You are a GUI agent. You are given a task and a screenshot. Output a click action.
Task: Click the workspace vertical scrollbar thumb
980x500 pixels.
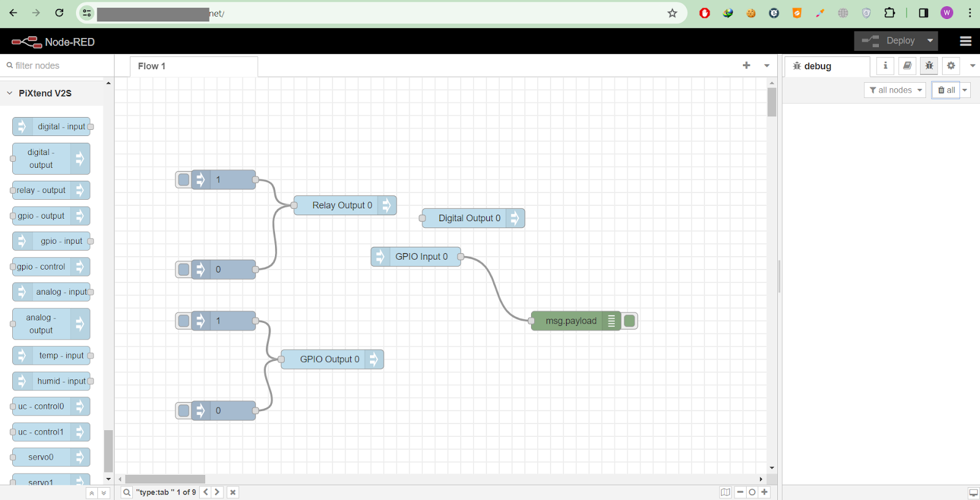point(772,102)
